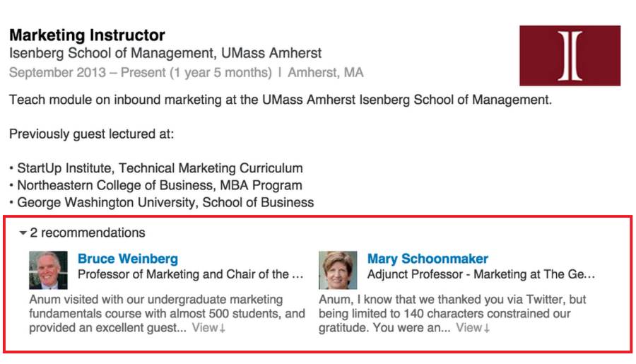
Task: Click the September 2013 – Present date range
Action: 141,72
